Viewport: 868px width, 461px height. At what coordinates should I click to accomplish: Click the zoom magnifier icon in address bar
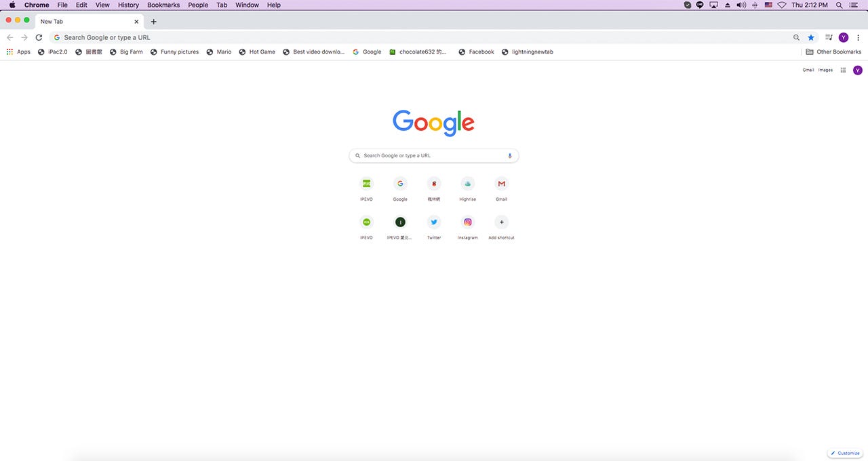[x=797, y=37]
